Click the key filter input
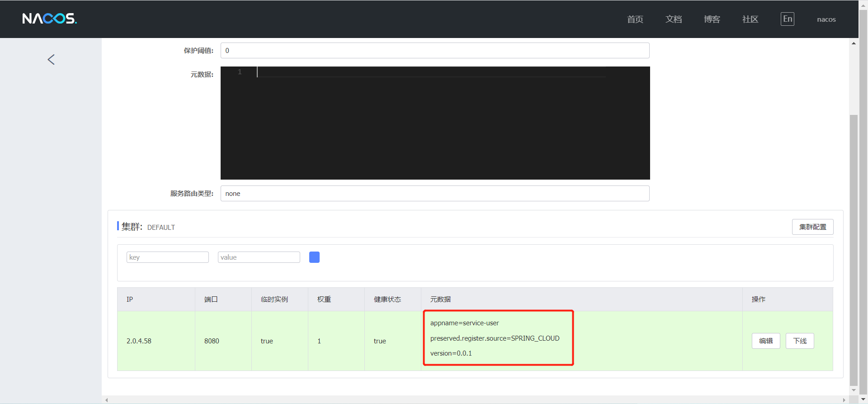The image size is (868, 404). tap(168, 257)
